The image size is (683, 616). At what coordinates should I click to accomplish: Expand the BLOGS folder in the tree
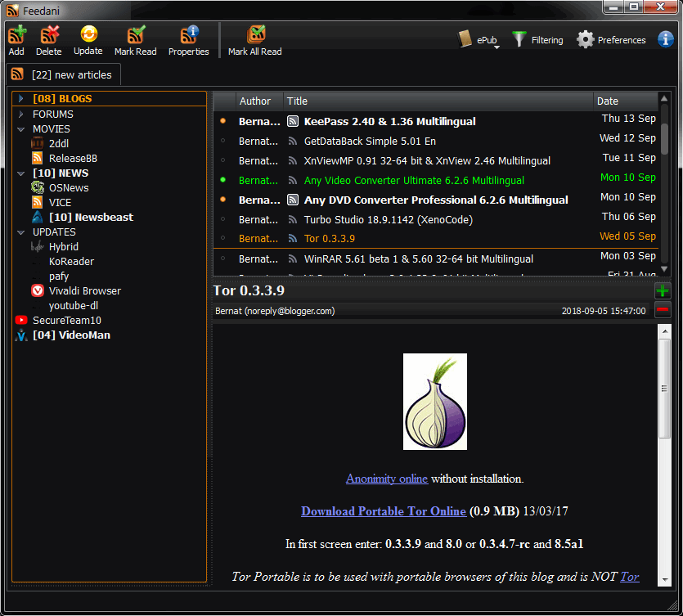pos(21,99)
